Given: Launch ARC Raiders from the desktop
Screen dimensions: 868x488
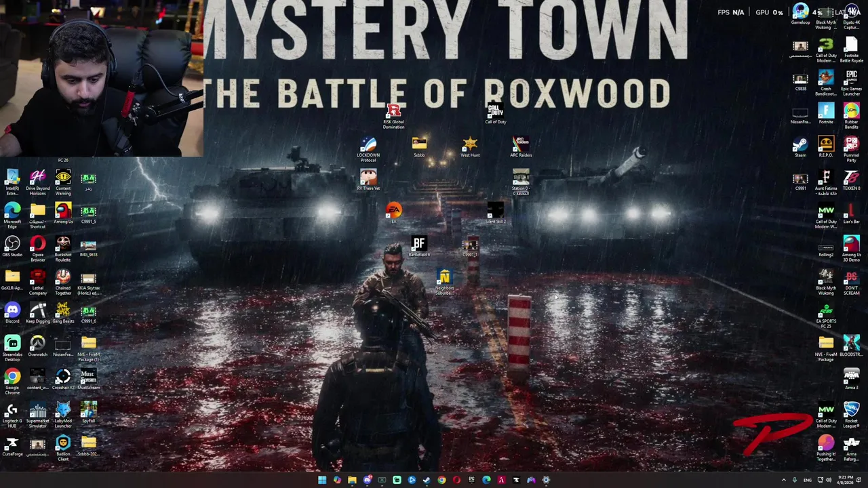Looking at the screenshot, I should pos(521,146).
